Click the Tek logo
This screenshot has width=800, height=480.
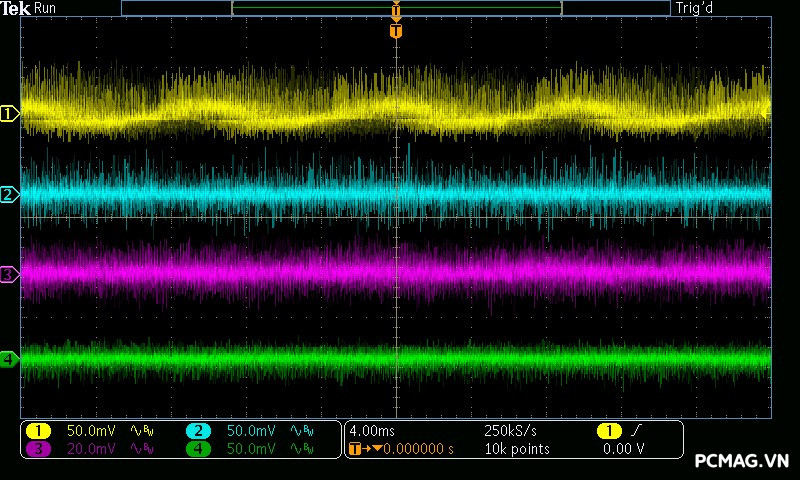click(x=16, y=8)
